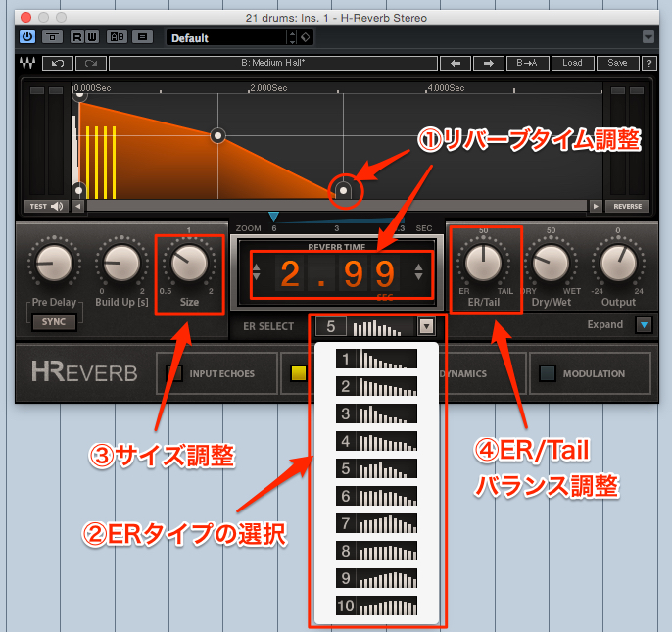Click the Expand blue triangle button
Screen dimensions: 672x632
(x=645, y=325)
